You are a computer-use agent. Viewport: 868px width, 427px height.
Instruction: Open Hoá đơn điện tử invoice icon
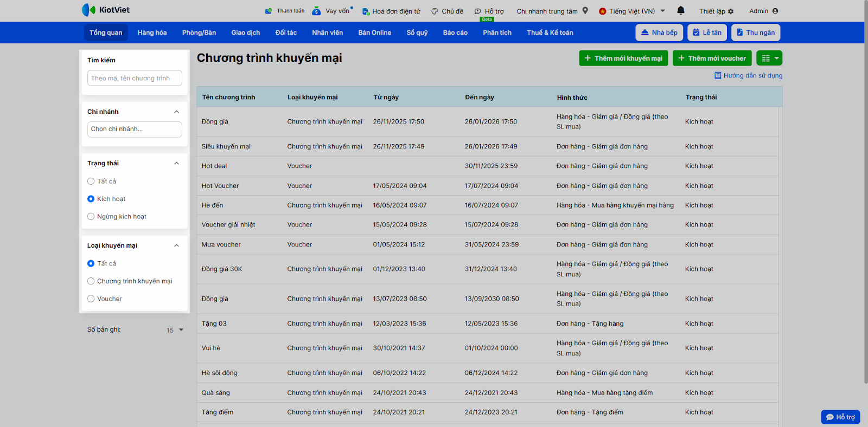pos(366,11)
